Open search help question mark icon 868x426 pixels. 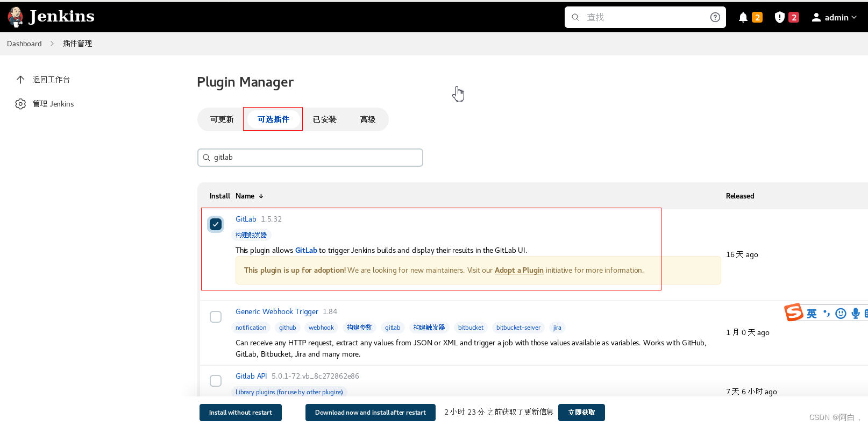(715, 17)
